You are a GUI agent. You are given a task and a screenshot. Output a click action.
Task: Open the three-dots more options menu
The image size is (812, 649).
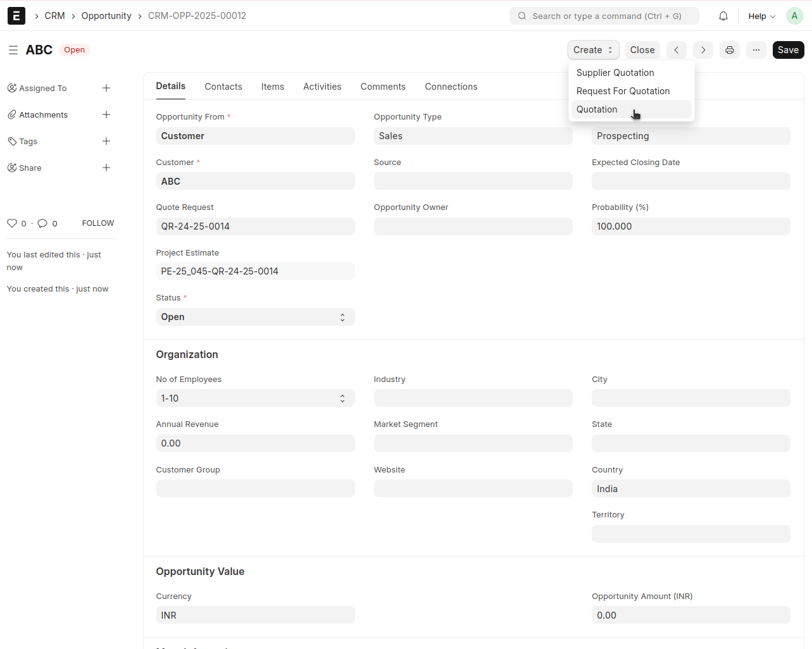[x=756, y=50]
